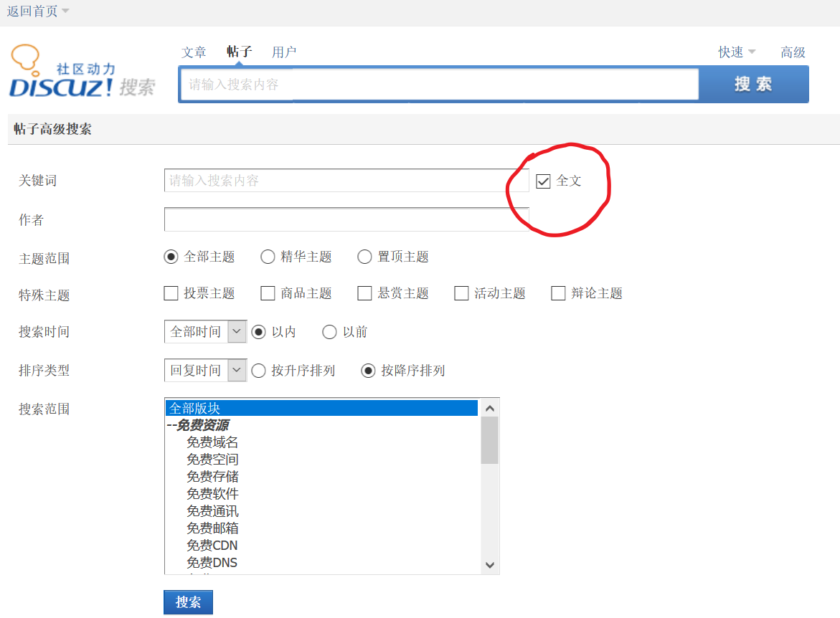Expand the 回复时间 sort type dropdown

tap(205, 371)
